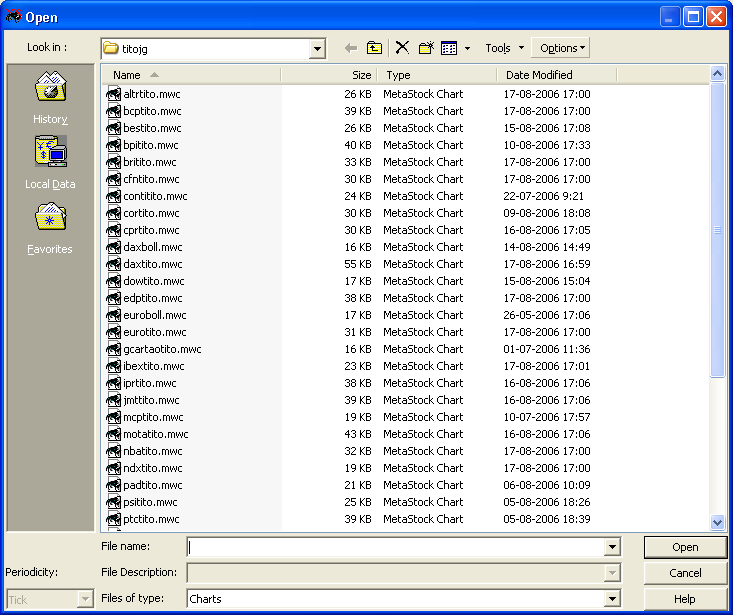This screenshot has width=733, height=615.
Task: Open the Views dropdown arrow
Action: click(467, 48)
